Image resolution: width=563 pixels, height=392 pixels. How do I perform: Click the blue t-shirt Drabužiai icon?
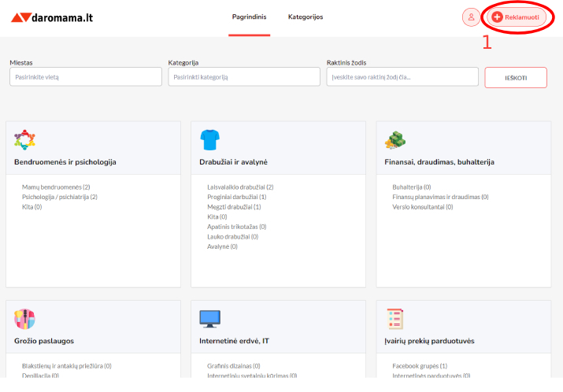[x=209, y=140]
